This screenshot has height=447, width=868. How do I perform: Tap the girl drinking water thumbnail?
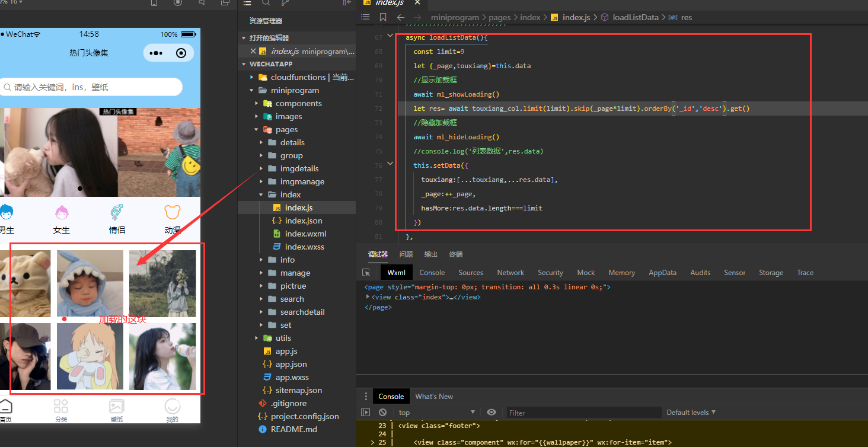point(162,356)
